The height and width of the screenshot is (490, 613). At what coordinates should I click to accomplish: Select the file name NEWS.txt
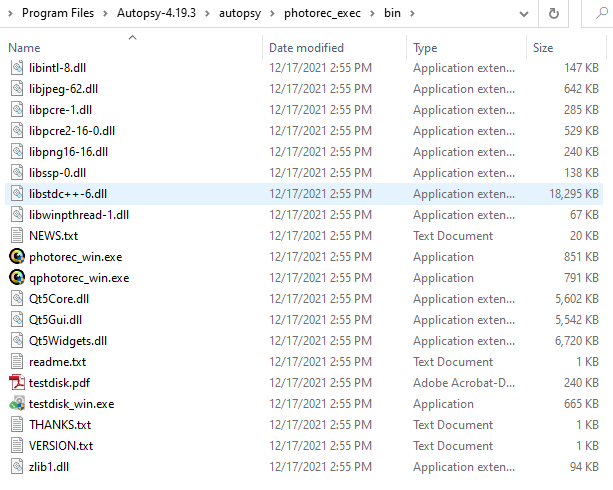[x=54, y=236]
